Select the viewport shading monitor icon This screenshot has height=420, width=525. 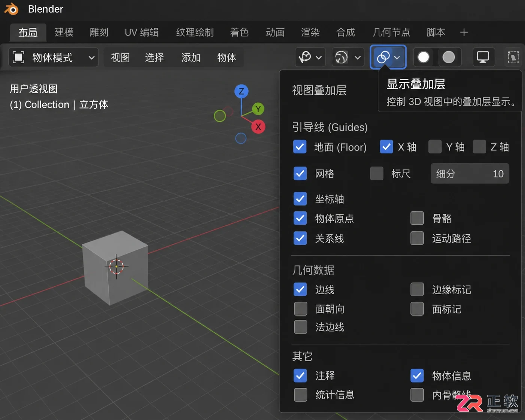[483, 57]
